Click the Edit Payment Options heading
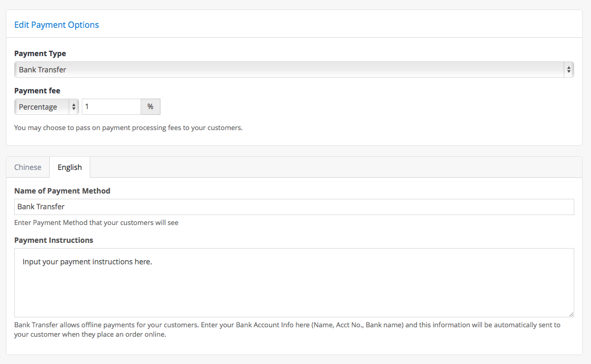591x364 pixels. 57,25
